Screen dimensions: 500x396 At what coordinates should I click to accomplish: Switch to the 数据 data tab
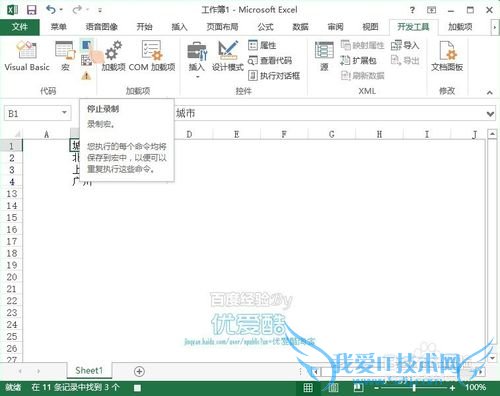(300, 27)
